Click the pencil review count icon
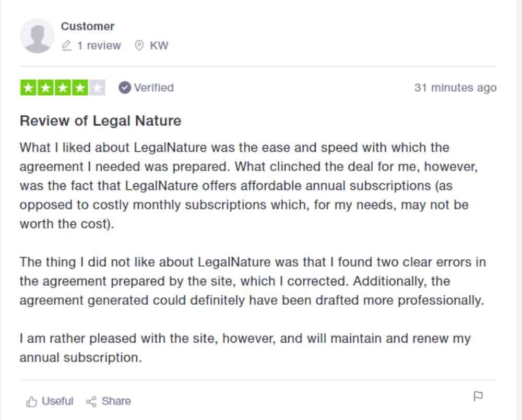 point(67,45)
